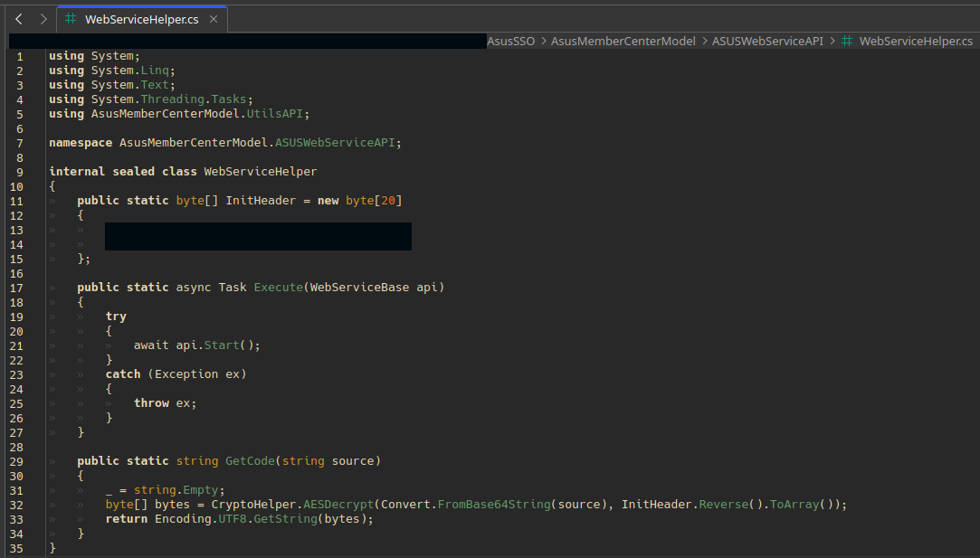Click the C# file icon on the WebServiceHelper.cs tab

point(71,19)
